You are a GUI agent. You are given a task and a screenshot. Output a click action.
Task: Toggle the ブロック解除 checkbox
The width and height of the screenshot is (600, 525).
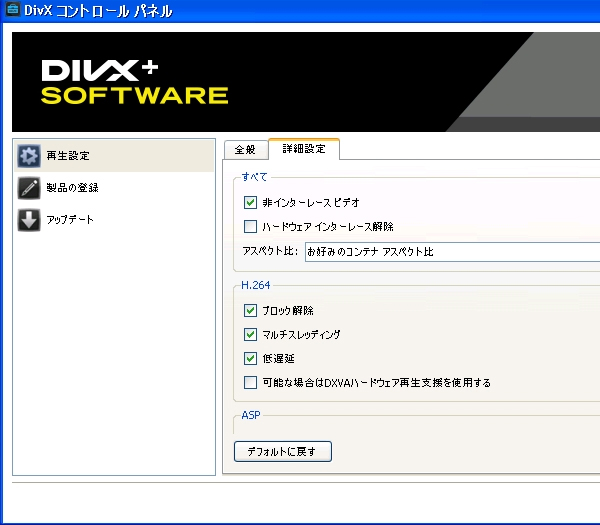point(250,310)
